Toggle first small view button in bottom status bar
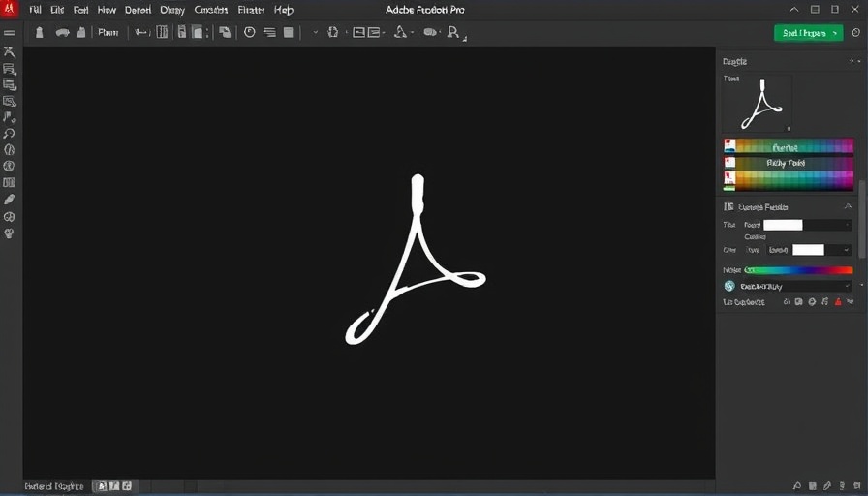The width and height of the screenshot is (868, 496). (102, 486)
